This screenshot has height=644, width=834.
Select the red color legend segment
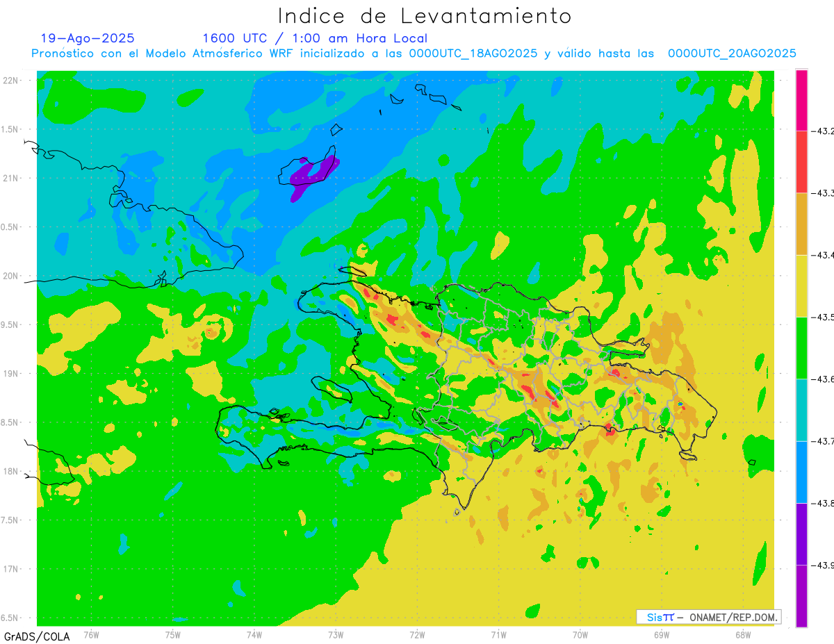click(801, 162)
